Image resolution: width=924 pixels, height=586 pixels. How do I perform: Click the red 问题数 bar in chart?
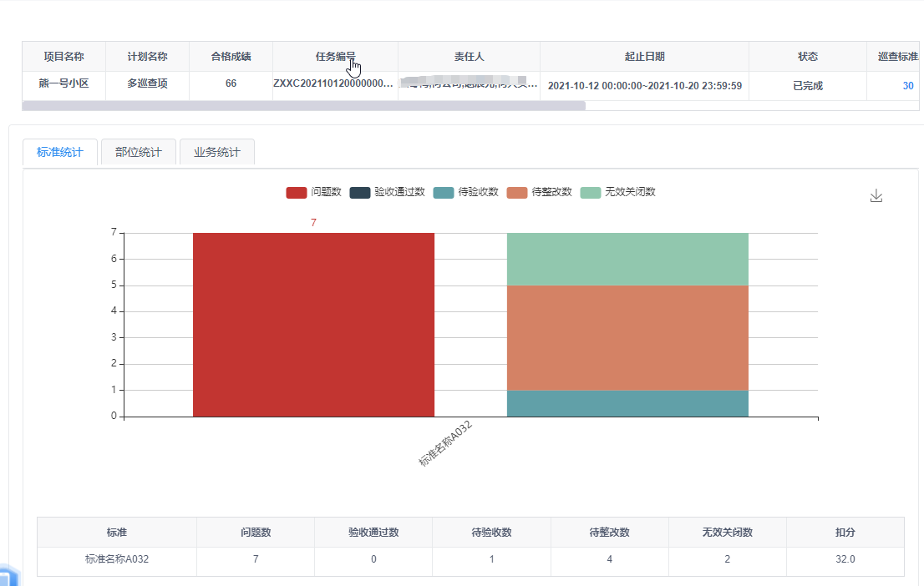tap(313, 325)
